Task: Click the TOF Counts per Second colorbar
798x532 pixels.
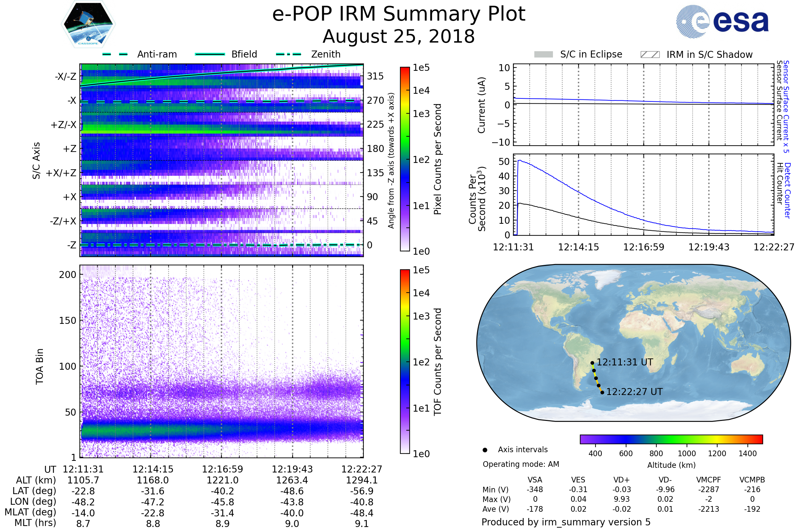Action: point(405,362)
